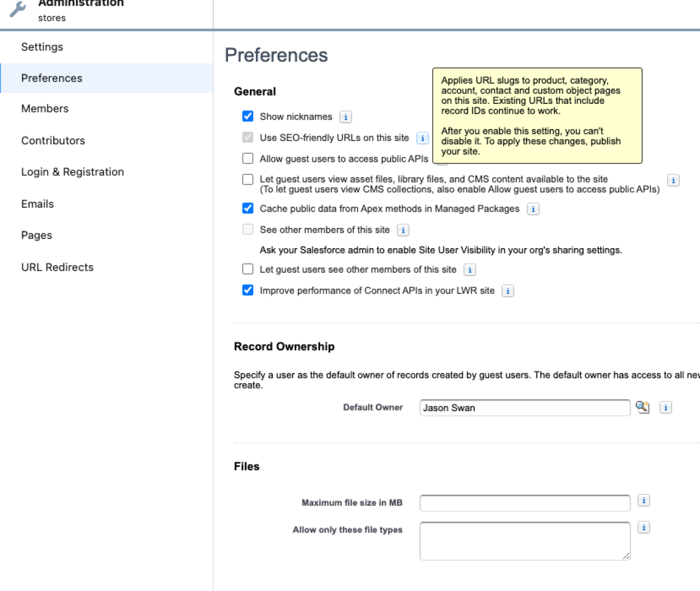
Task: Click info icon for guest asset files setting
Action: [x=673, y=180]
